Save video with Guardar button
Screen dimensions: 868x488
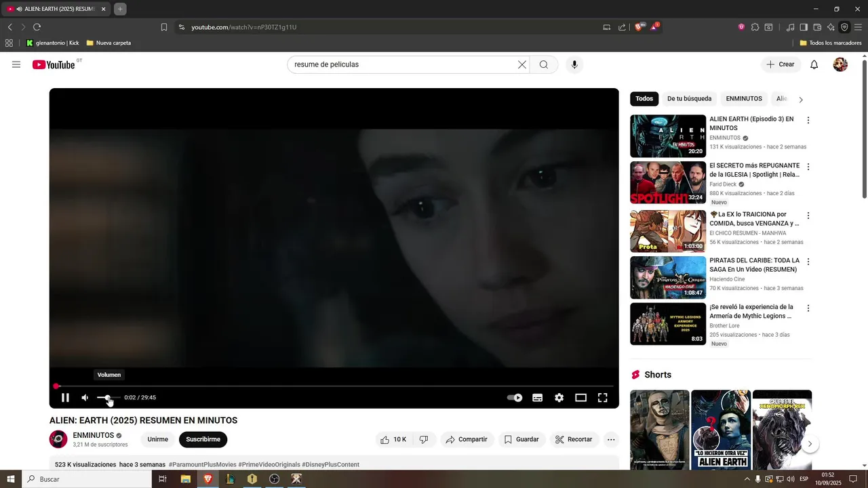point(521,439)
